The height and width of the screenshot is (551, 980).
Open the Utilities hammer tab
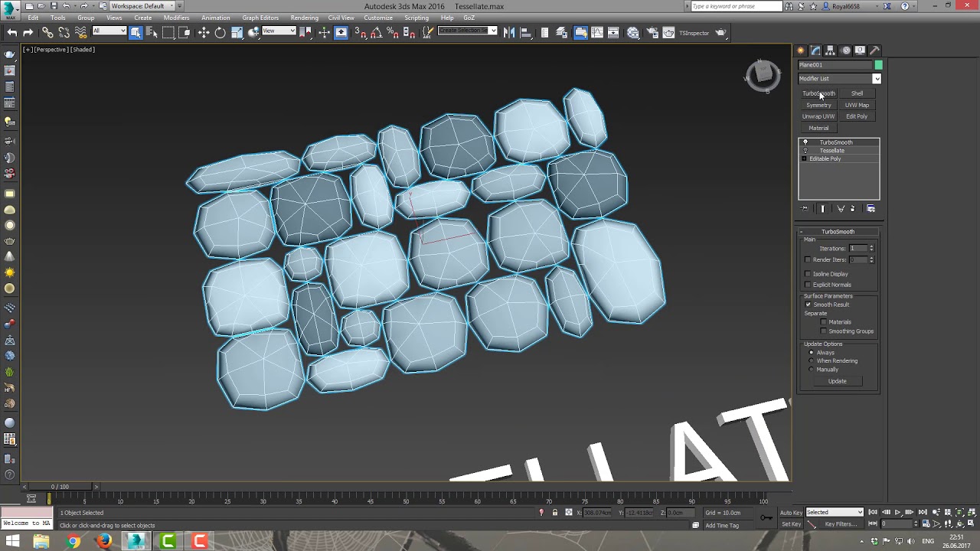pyautogui.click(x=874, y=51)
